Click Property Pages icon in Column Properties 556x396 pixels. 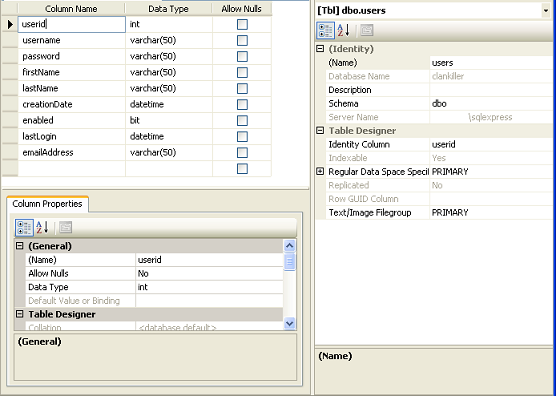(66, 227)
